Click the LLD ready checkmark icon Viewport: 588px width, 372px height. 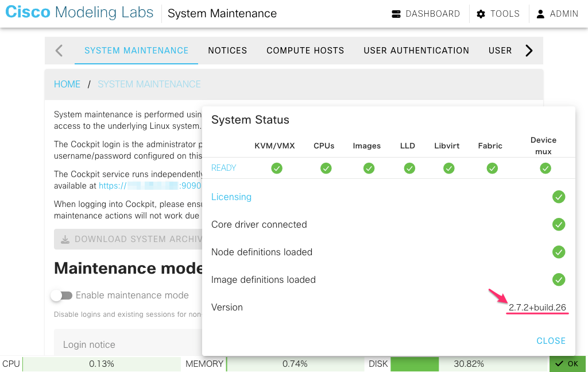[x=409, y=168]
